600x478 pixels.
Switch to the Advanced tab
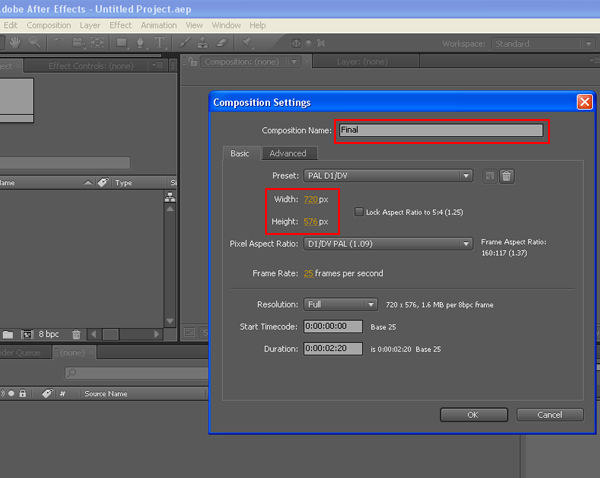288,153
